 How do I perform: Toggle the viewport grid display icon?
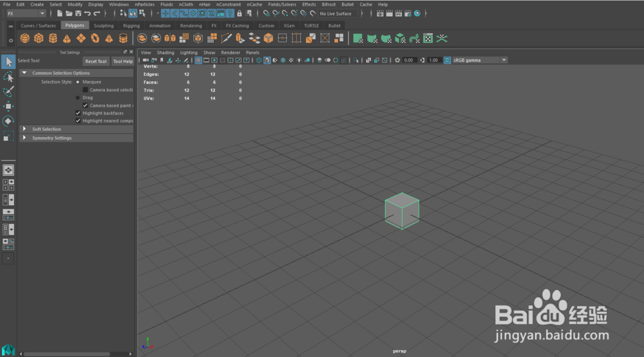point(198,60)
